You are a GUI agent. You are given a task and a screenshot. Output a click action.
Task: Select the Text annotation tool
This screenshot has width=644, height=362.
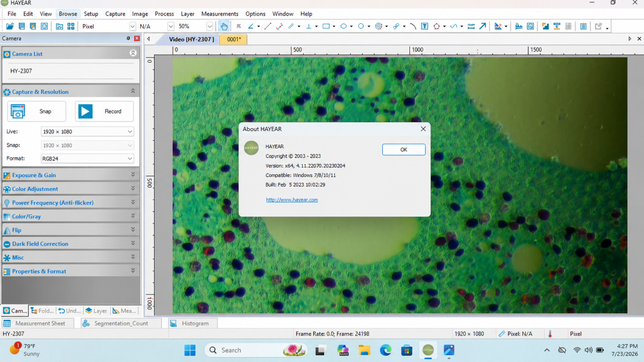click(x=425, y=26)
